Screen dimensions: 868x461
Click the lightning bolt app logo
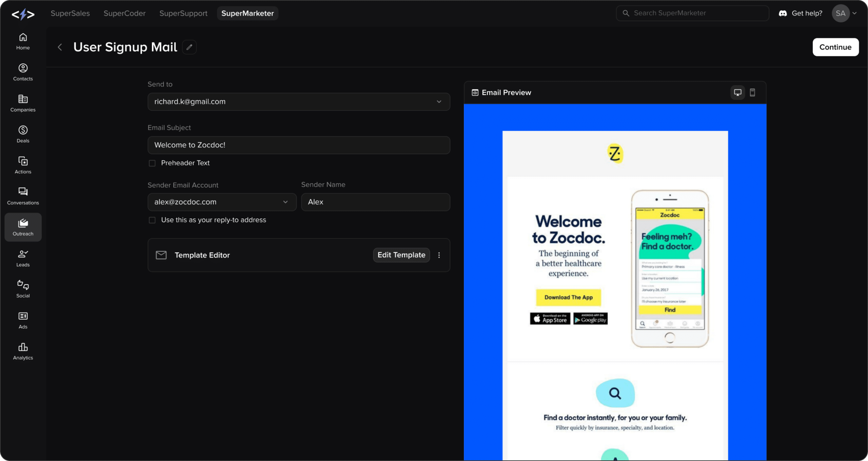(x=23, y=14)
